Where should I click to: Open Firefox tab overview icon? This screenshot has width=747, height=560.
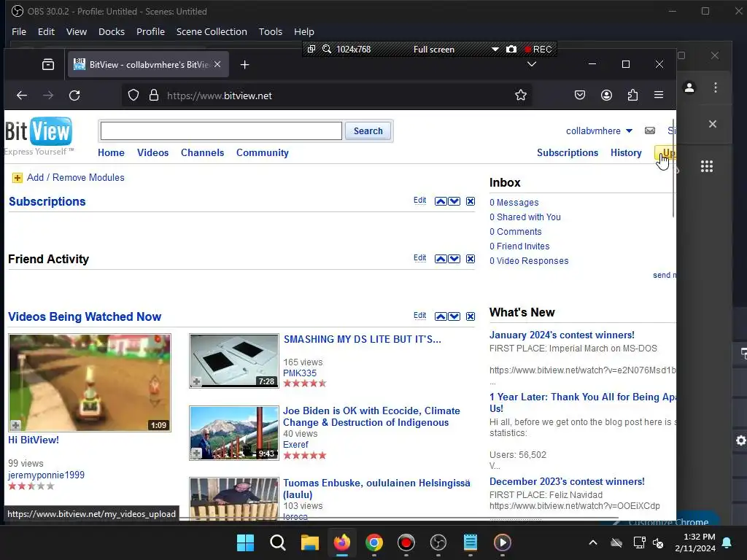tap(48, 64)
